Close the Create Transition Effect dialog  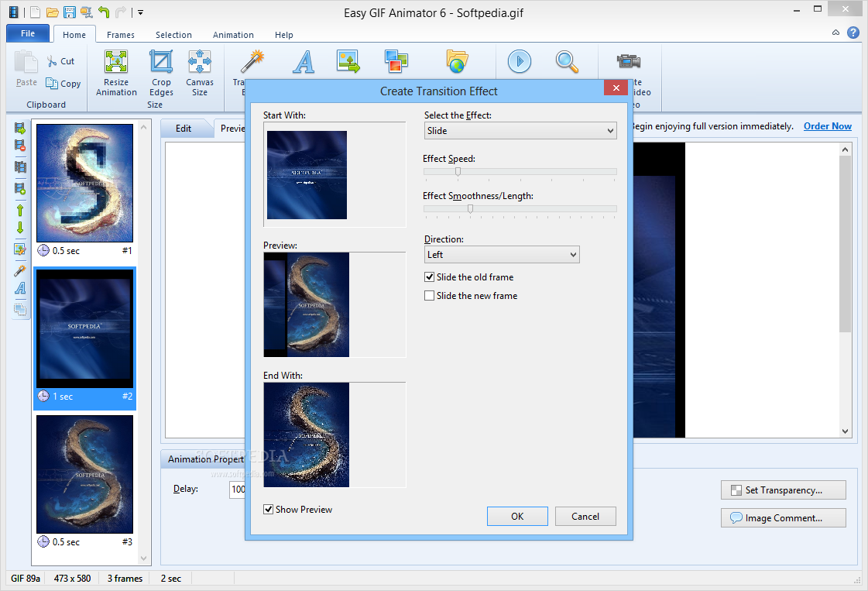(x=616, y=88)
